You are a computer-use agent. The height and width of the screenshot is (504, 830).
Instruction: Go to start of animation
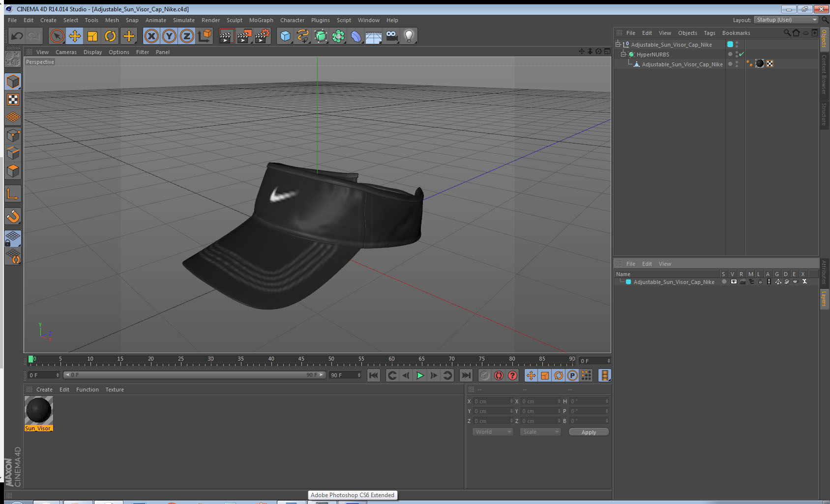[374, 375]
